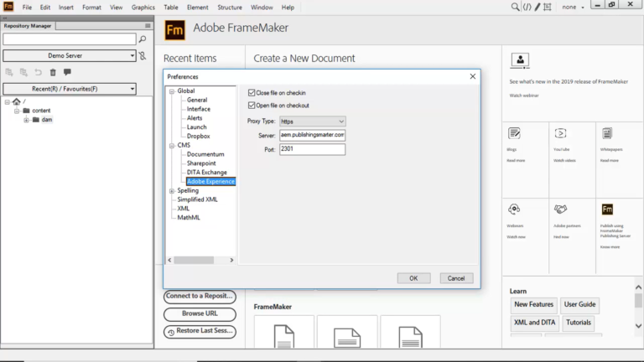Click the Preferences tree horizontal scrollbar thumb
Viewport: 644px width, 362px height.
point(194,261)
